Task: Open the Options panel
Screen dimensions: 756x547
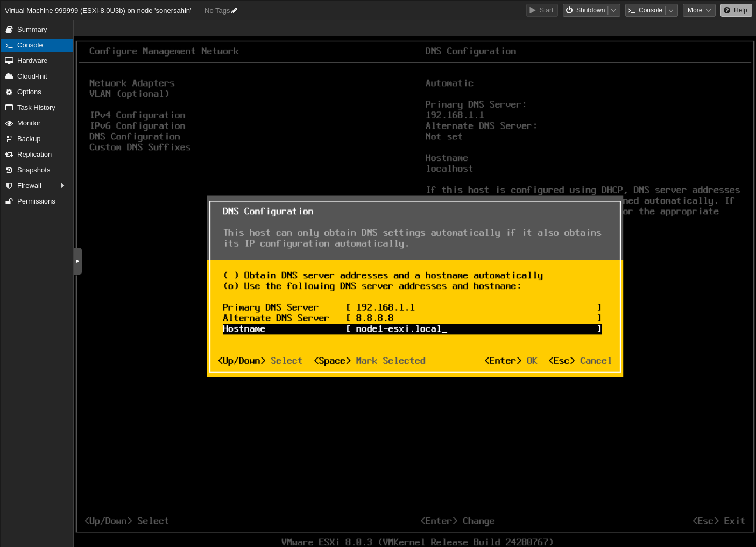Action: 29,92
